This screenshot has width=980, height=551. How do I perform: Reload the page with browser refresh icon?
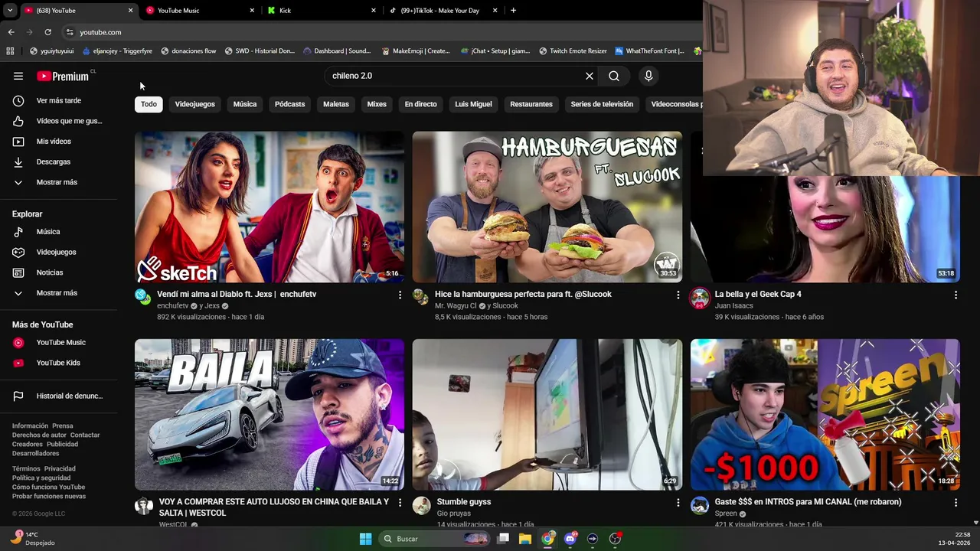(47, 32)
